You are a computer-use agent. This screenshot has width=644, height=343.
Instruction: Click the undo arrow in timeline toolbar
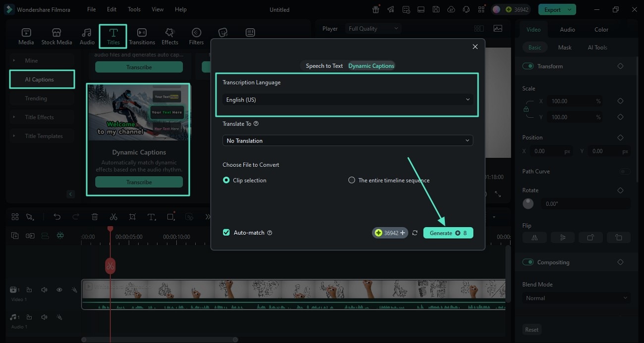pyautogui.click(x=57, y=217)
